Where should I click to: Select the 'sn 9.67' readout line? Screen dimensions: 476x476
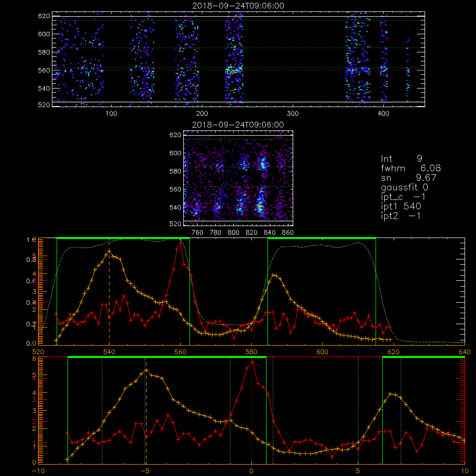pos(408,178)
